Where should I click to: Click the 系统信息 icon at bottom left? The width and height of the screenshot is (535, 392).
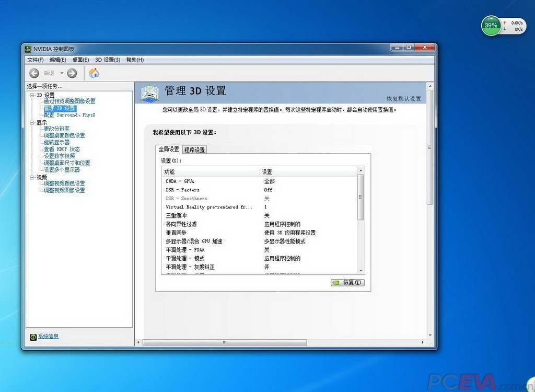[x=34, y=337]
